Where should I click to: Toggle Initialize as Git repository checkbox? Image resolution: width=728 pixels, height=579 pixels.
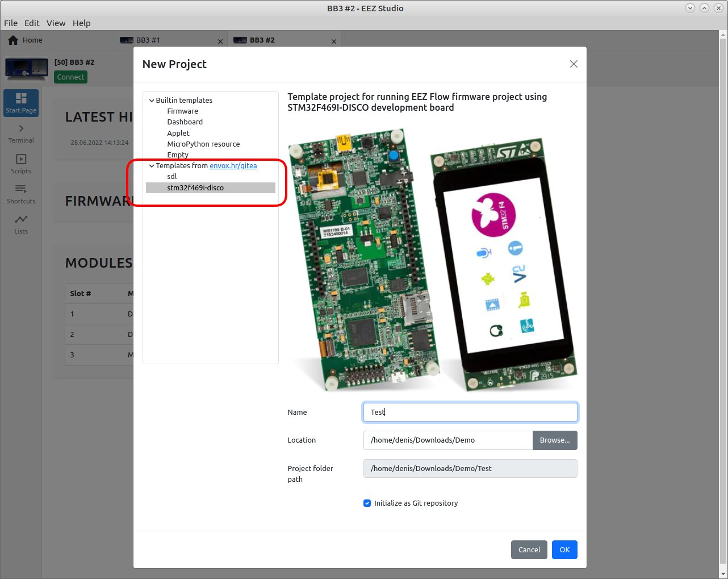coord(367,503)
